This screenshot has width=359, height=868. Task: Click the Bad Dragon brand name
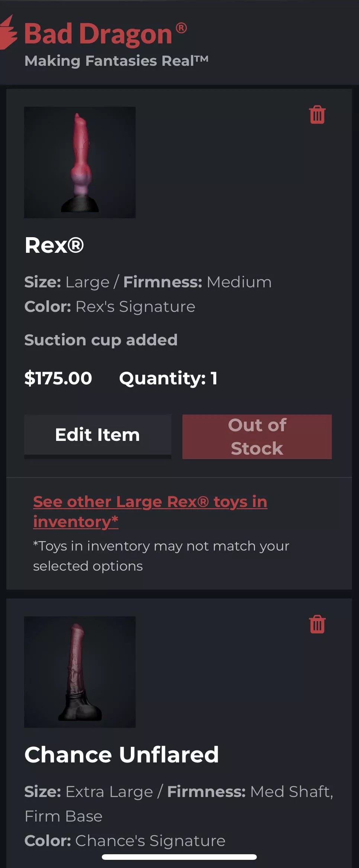click(98, 34)
